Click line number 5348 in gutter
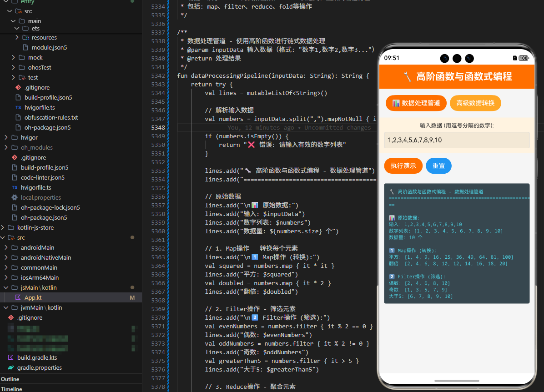Viewport: 544px width, 392px height. 158,128
